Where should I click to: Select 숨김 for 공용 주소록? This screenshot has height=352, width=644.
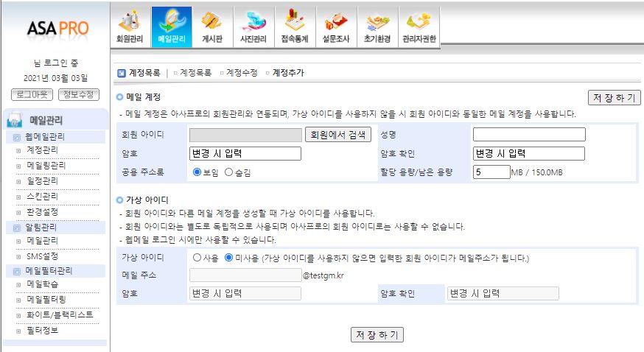pyautogui.click(x=228, y=172)
